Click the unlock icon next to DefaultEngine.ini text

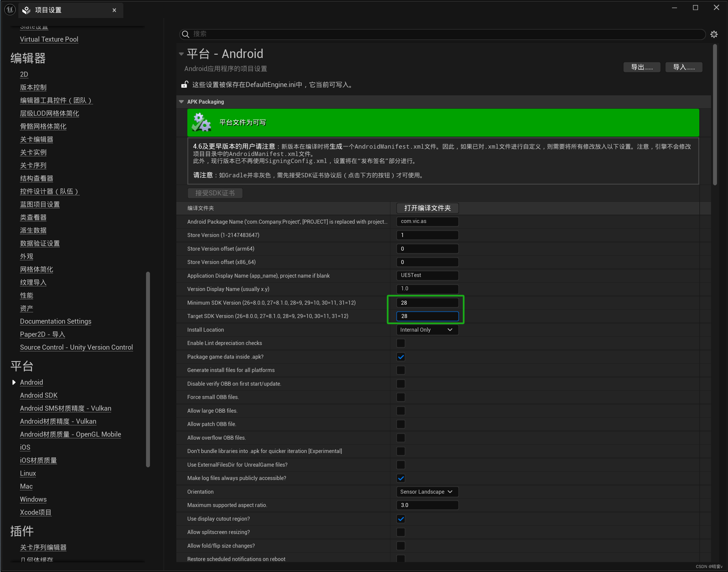[x=185, y=84]
